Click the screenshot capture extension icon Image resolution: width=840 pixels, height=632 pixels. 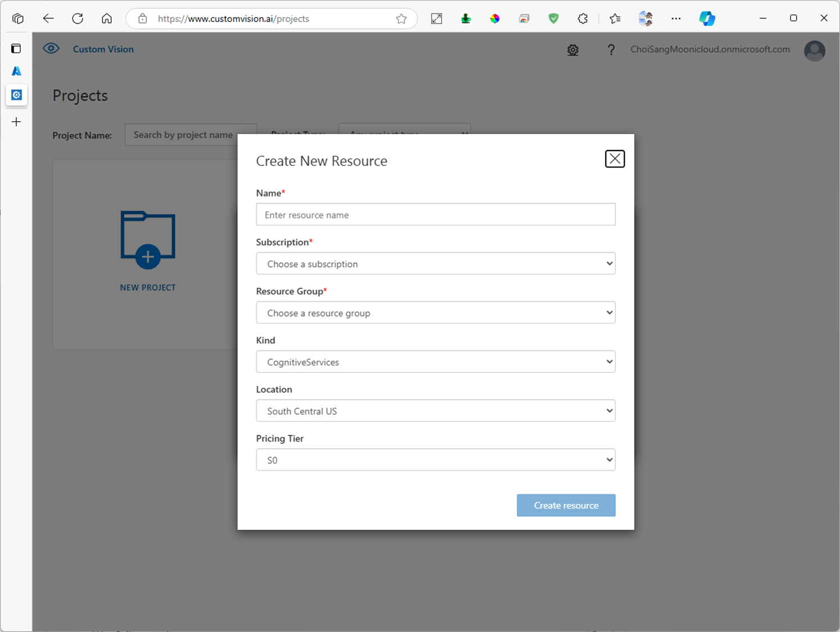click(437, 19)
